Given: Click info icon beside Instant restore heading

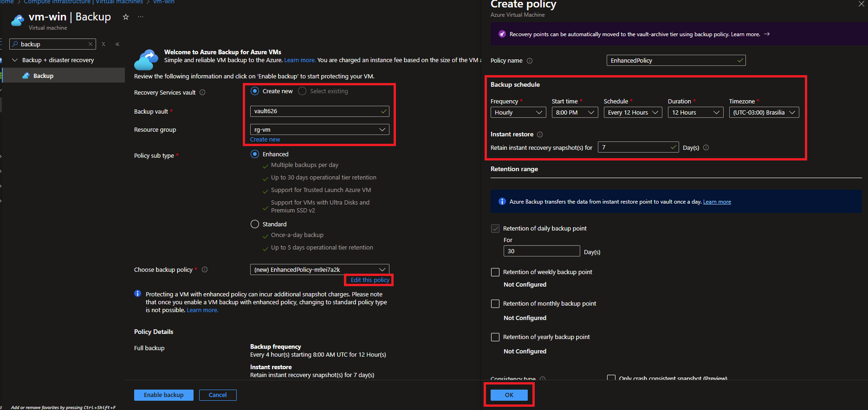Looking at the screenshot, I should [x=540, y=135].
